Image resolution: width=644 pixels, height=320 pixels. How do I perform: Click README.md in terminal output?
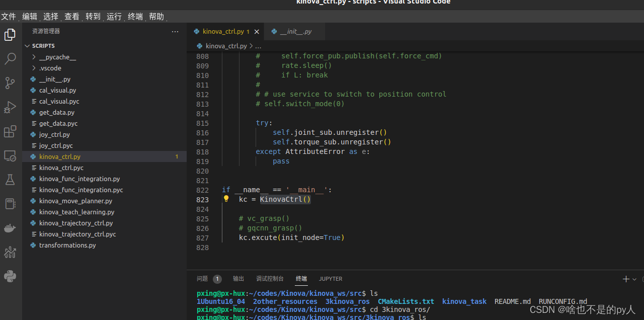pyautogui.click(x=513, y=301)
